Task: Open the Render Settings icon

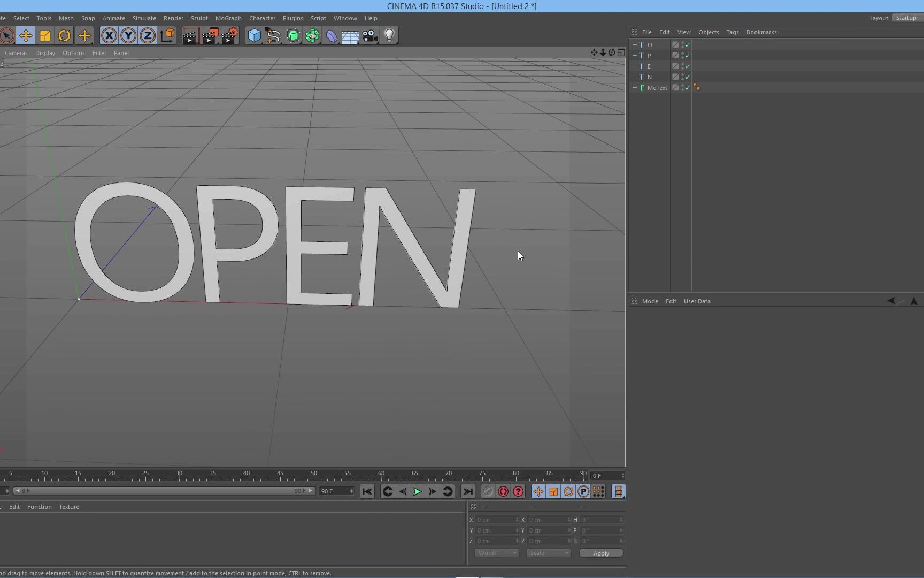Action: point(230,35)
